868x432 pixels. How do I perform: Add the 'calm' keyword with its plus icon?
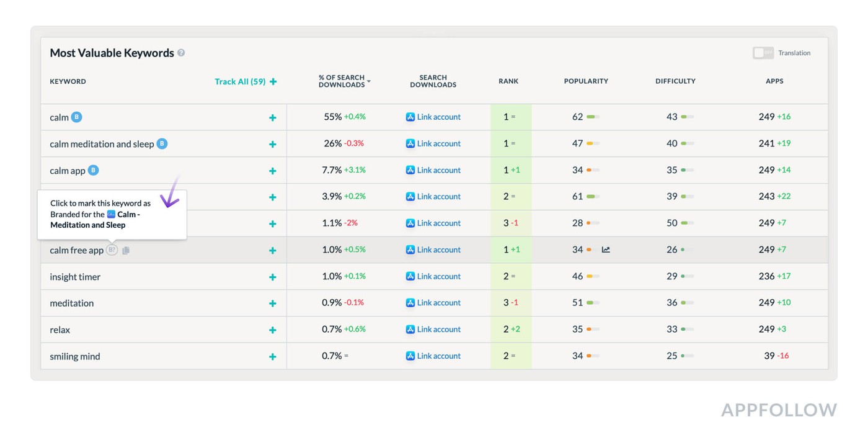coord(272,117)
